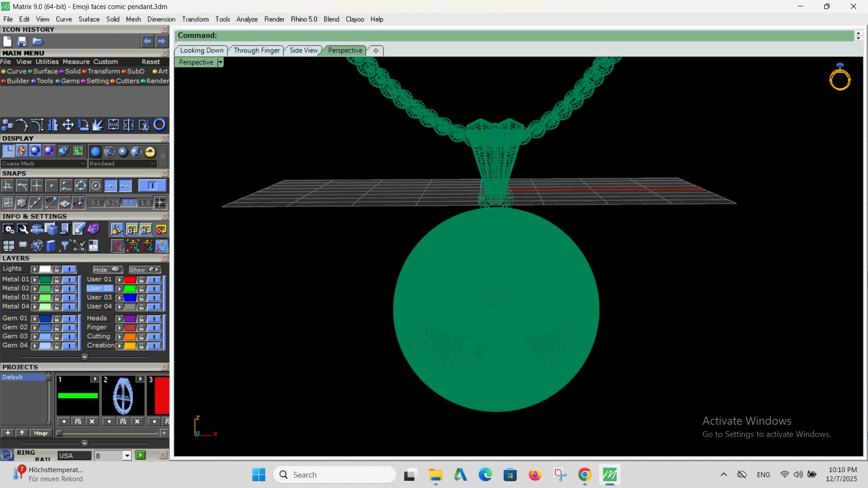The width and height of the screenshot is (868, 488).
Task: Open the Coarse Mesh dropdown
Action: click(43, 164)
